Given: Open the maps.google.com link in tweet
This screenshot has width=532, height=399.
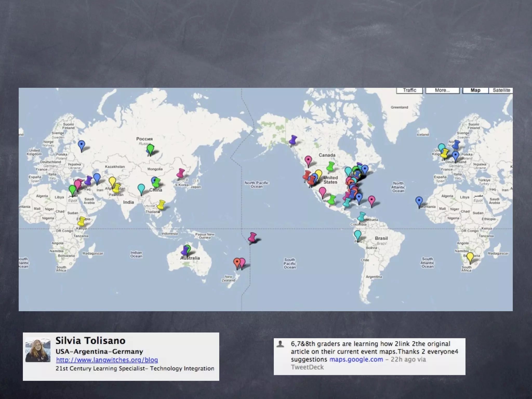Looking at the screenshot, I should tap(356, 359).
